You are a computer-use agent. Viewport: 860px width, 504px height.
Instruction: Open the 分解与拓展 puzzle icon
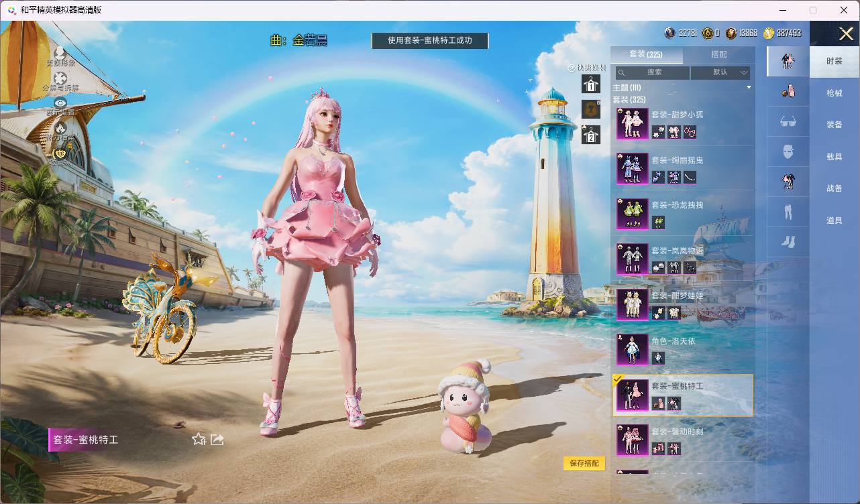pyautogui.click(x=60, y=78)
